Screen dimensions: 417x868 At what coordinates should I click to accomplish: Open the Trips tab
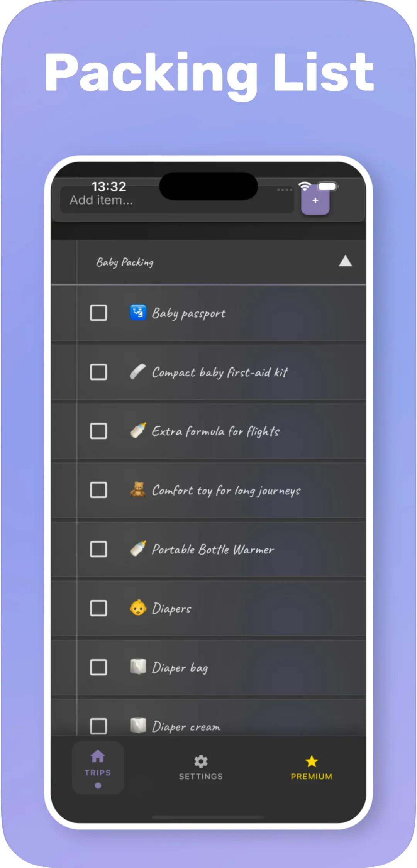click(x=98, y=768)
